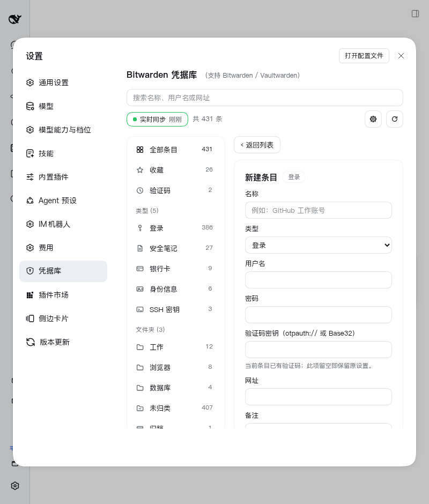The width and height of the screenshot is (429, 504).
Task: Click the 登录 key icon in type list
Action: pyautogui.click(x=140, y=228)
